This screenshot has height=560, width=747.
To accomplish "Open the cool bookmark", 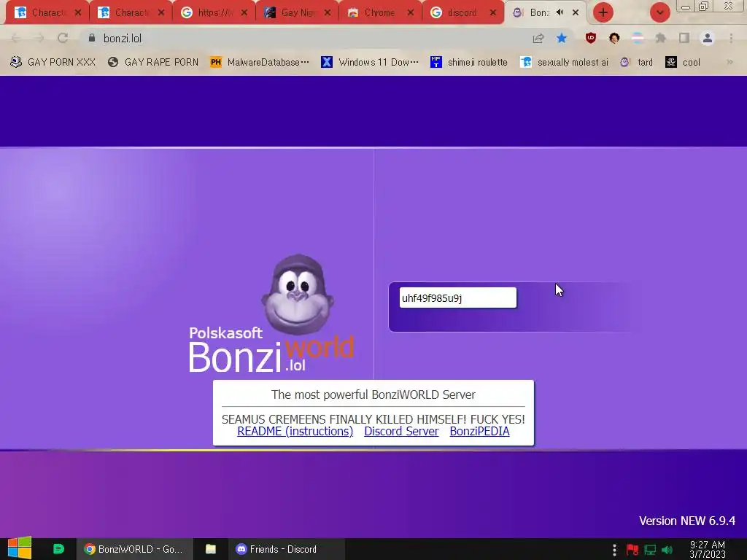I will (x=683, y=62).
